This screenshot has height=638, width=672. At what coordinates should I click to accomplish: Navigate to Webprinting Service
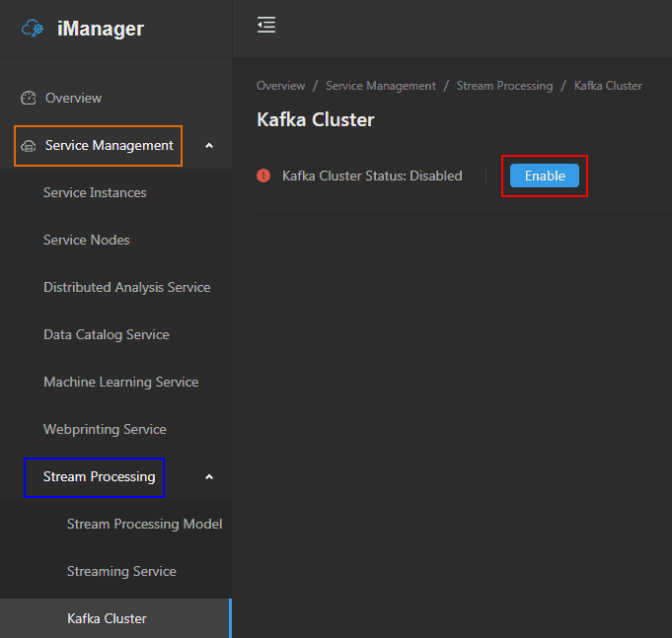pos(105,429)
